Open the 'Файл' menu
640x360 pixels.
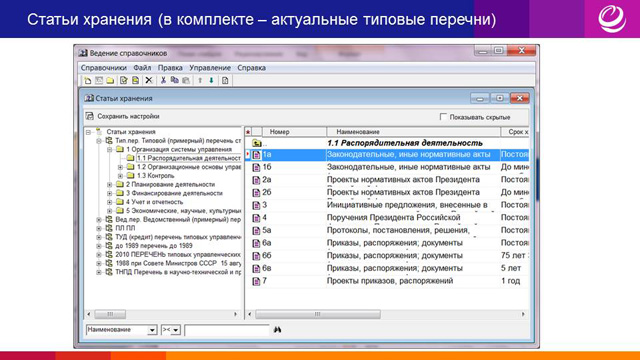pos(142,68)
